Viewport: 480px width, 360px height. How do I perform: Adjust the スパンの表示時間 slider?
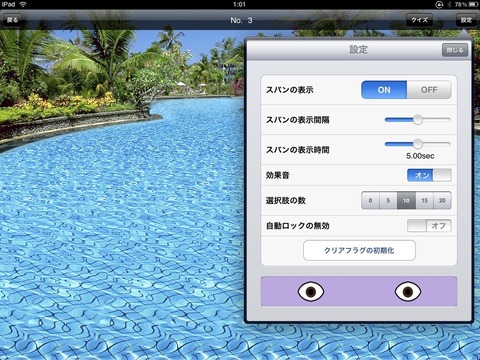(x=417, y=144)
